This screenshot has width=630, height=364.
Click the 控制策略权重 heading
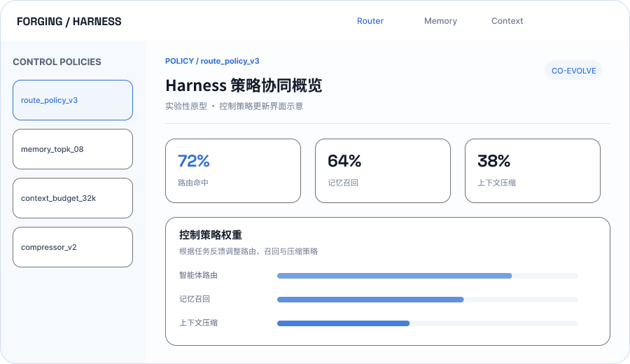click(211, 235)
